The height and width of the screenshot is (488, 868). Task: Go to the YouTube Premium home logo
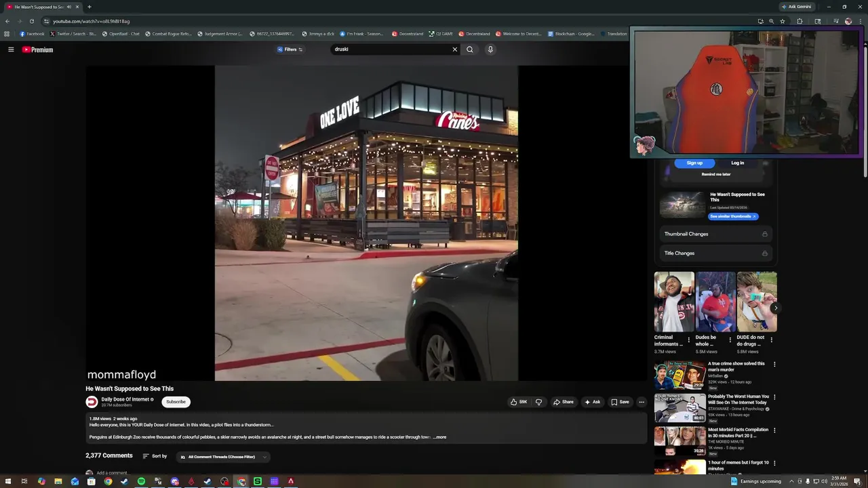[x=37, y=49]
